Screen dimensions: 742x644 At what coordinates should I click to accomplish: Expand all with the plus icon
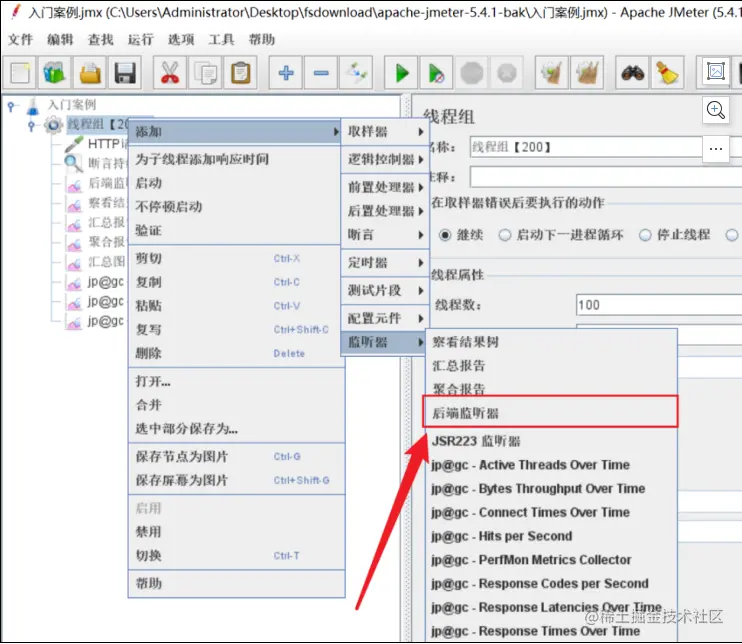[x=285, y=73]
